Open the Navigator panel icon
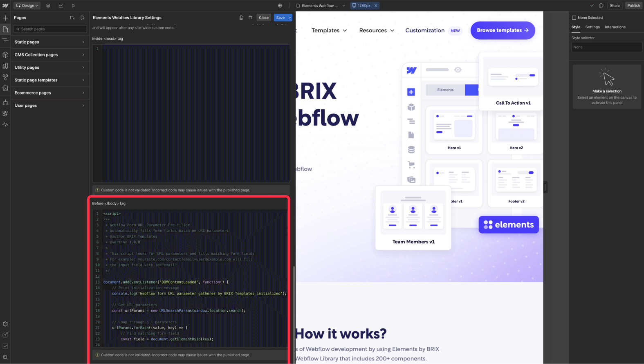This screenshot has width=644, height=364. click(5, 40)
